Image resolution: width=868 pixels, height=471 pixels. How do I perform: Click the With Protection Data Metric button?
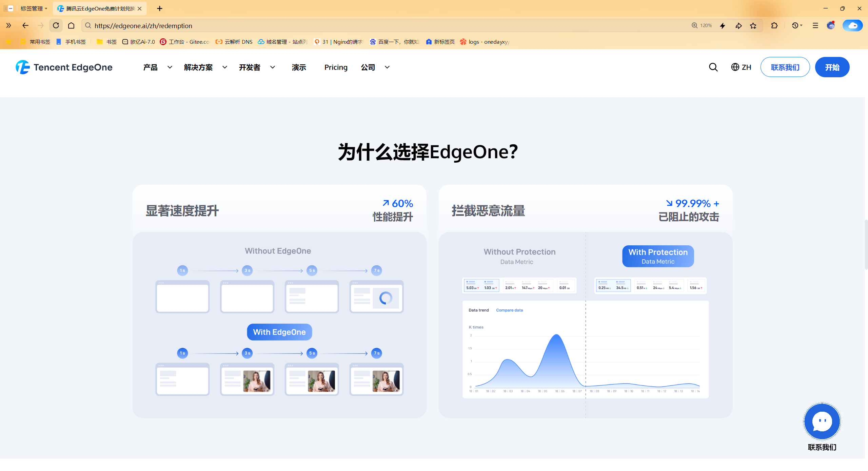[x=658, y=256]
